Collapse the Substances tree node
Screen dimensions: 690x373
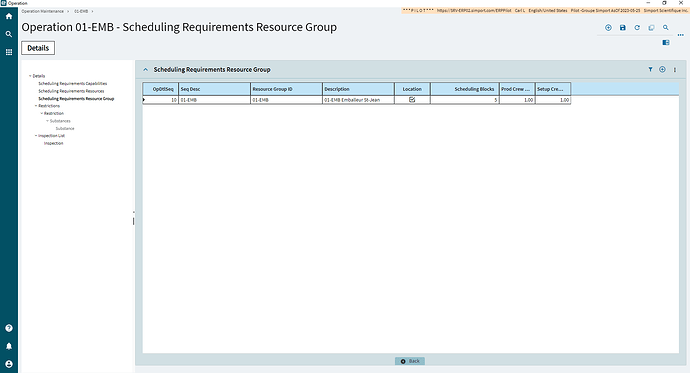tap(48, 121)
